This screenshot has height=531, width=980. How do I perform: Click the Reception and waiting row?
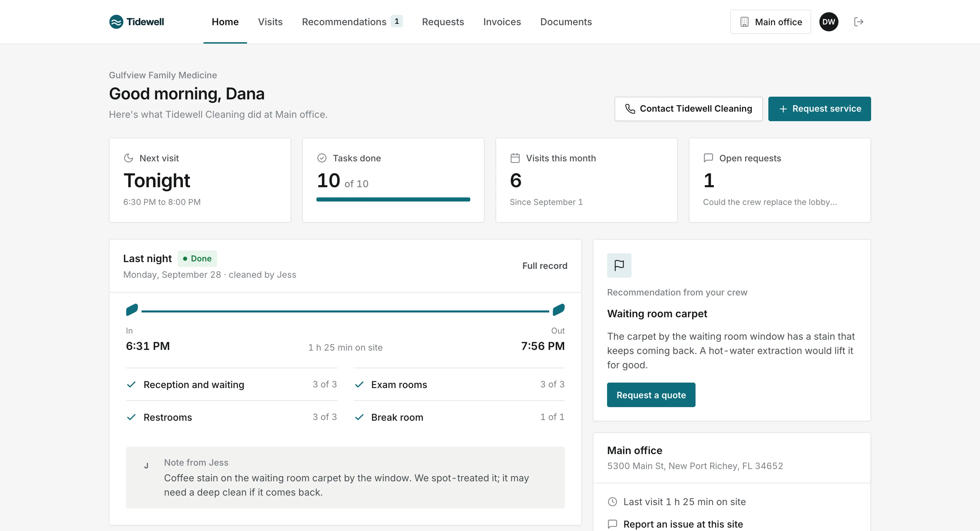coord(231,384)
